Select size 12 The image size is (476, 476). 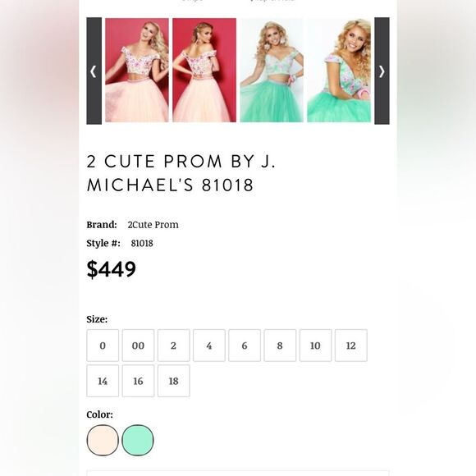point(351,346)
